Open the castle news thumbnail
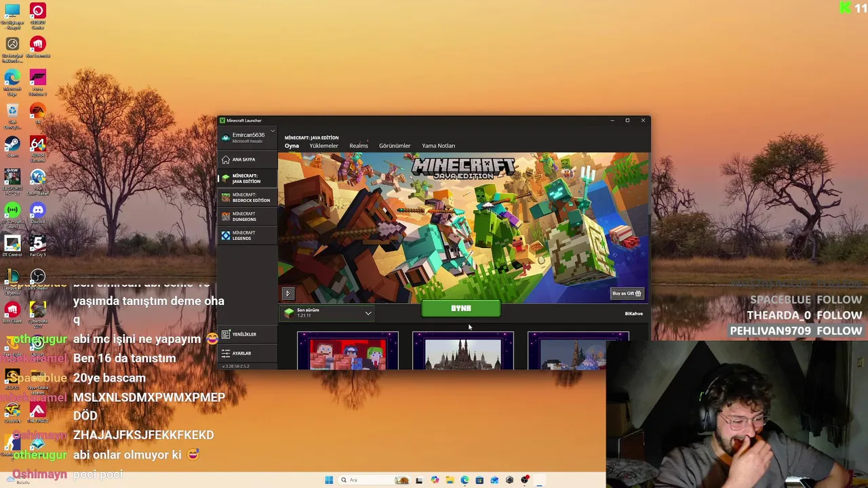Image resolution: width=868 pixels, height=488 pixels. [x=463, y=351]
